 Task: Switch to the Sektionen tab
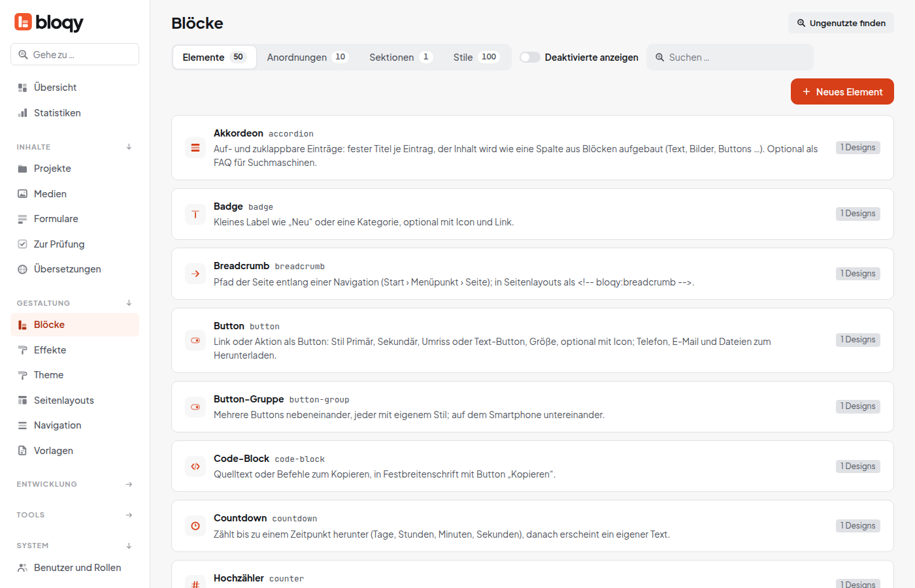coord(401,57)
